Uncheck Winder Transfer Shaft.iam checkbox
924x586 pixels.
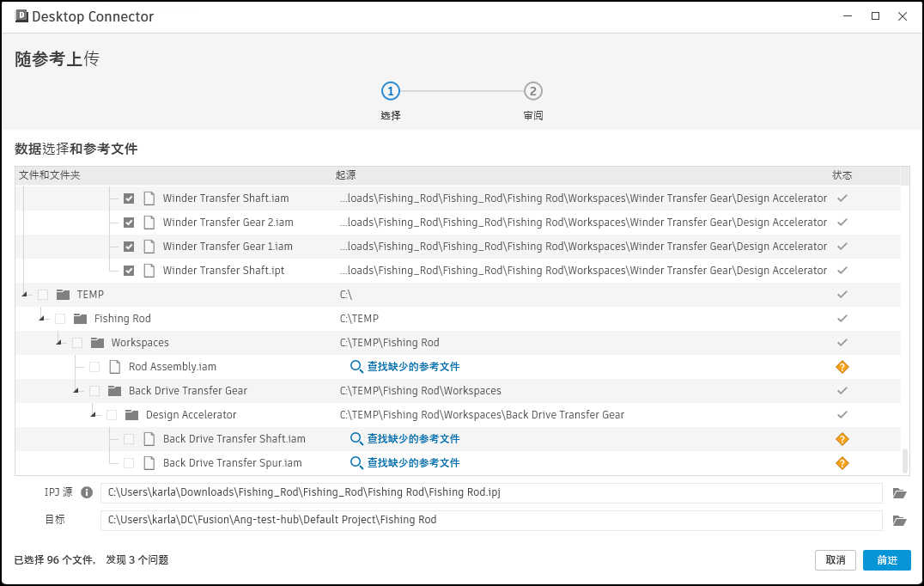tap(129, 198)
